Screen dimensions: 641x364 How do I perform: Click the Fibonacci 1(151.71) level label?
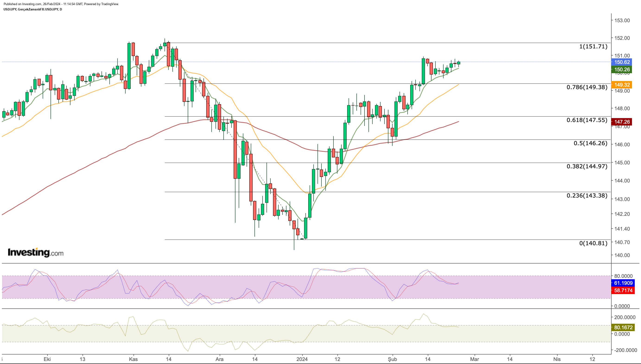593,46
